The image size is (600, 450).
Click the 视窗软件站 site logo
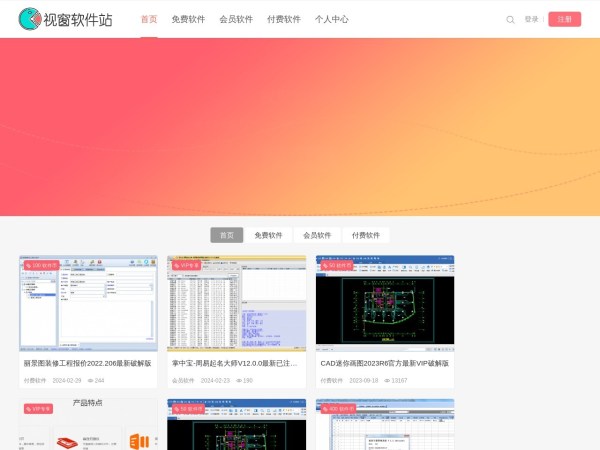pos(65,19)
